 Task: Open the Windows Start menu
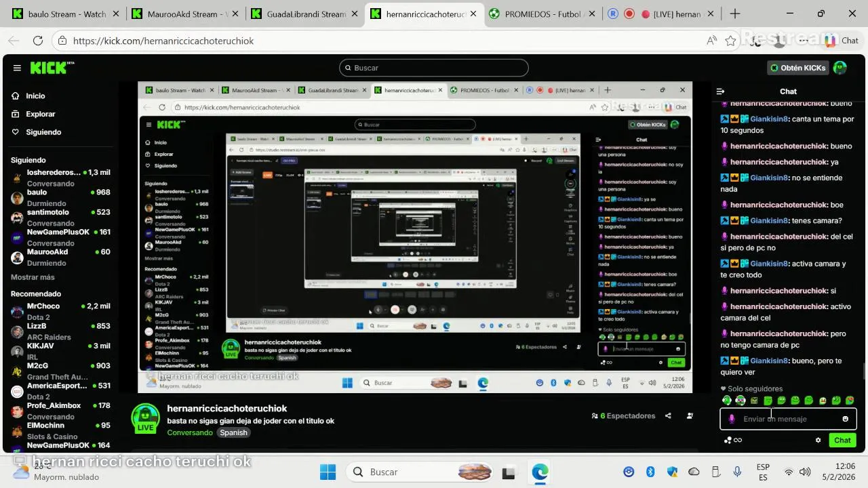[x=328, y=472]
